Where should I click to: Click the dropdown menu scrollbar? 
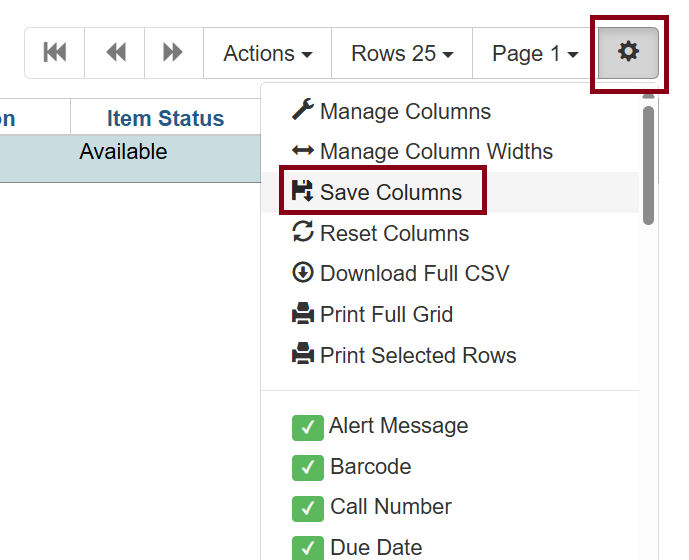pyautogui.click(x=648, y=165)
